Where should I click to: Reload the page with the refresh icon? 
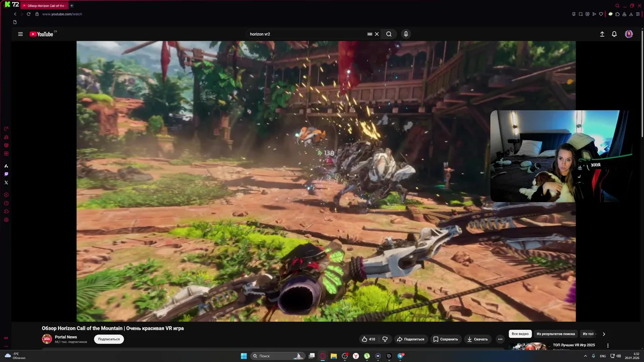[29, 14]
